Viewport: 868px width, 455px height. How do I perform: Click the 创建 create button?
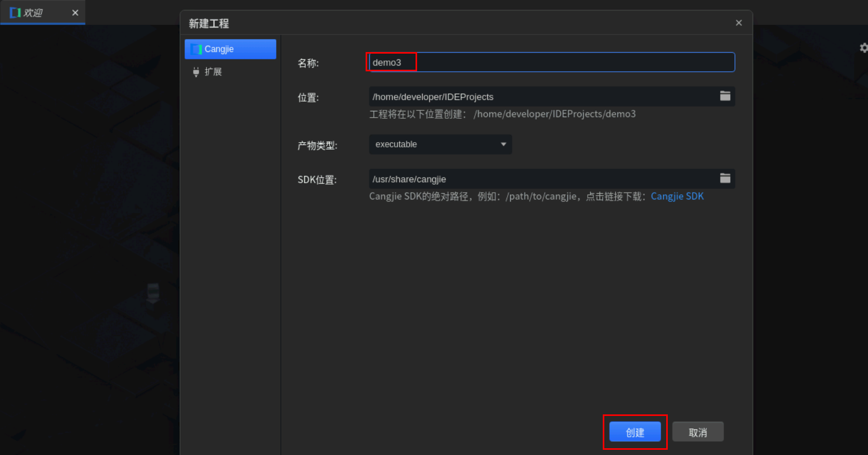[x=635, y=432]
